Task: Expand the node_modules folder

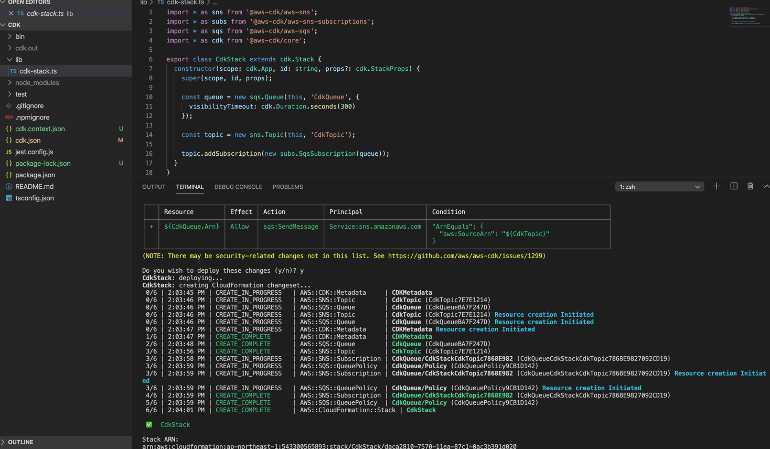Action: coord(37,83)
